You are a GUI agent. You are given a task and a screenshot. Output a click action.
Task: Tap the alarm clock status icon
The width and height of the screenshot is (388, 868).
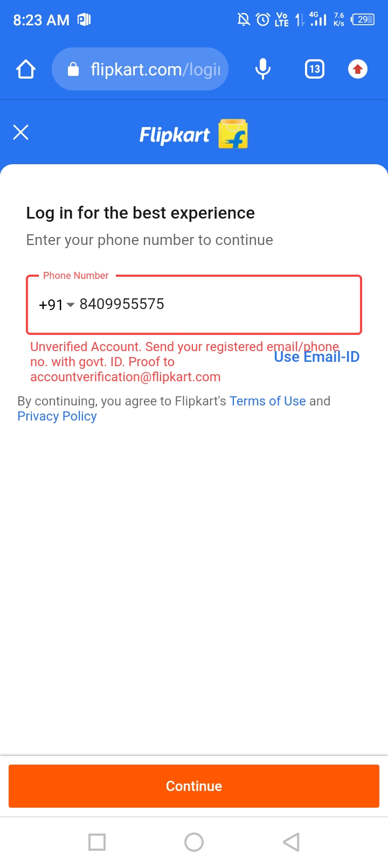(263, 20)
